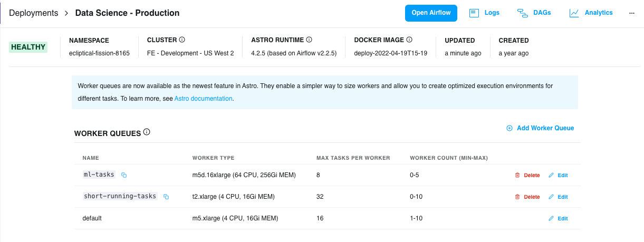This screenshot has height=242, width=644.
Task: Open the more options ellipsis menu
Action: click(632, 13)
